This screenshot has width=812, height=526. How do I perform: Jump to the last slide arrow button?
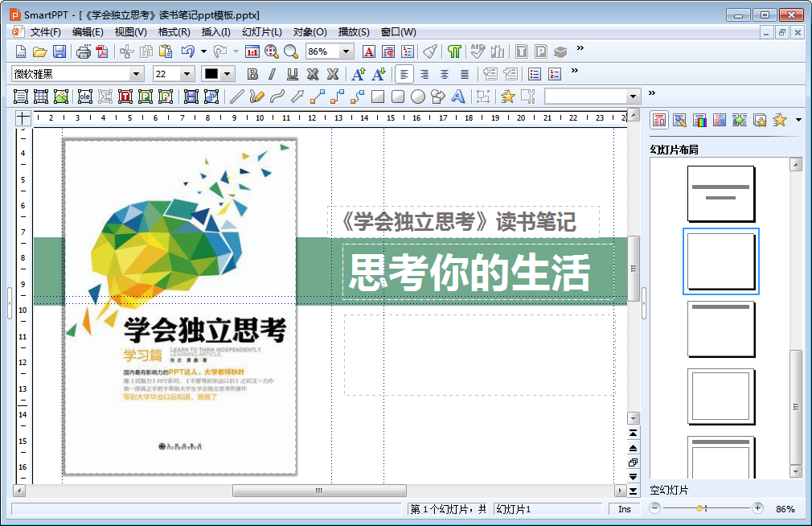point(633,491)
